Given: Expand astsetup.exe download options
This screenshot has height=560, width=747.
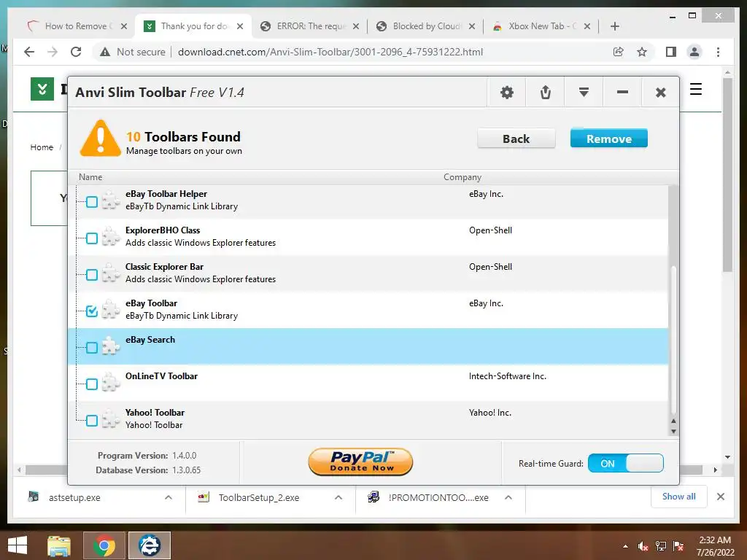Looking at the screenshot, I should tap(169, 497).
